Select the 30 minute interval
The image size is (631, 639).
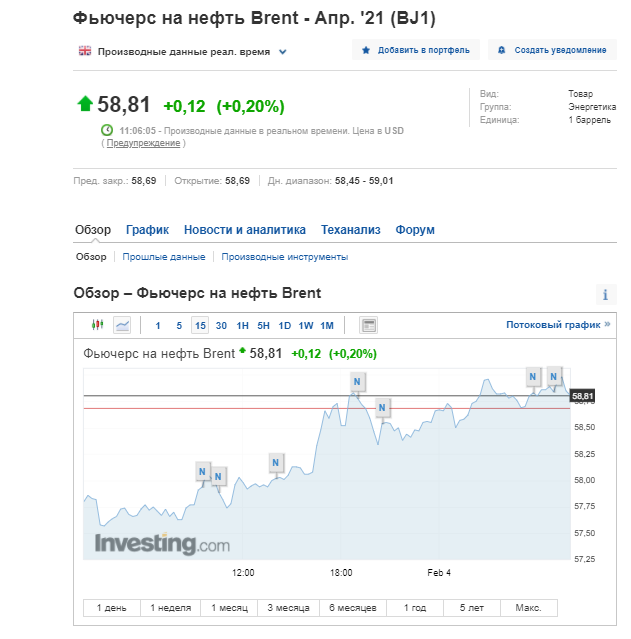pos(221,326)
